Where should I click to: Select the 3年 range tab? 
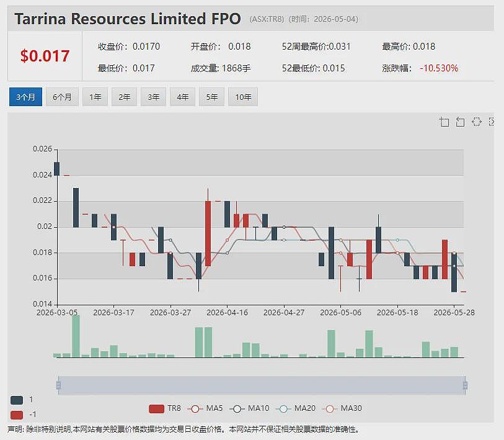tap(153, 97)
